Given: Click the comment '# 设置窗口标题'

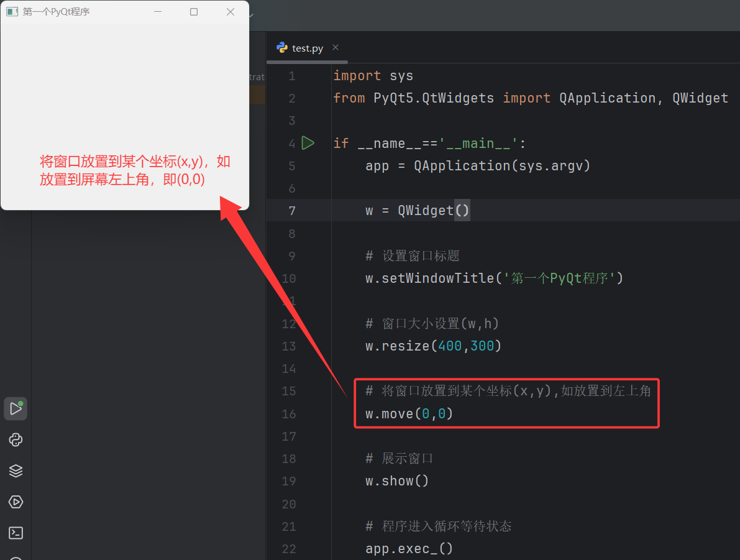Looking at the screenshot, I should click(x=413, y=256).
